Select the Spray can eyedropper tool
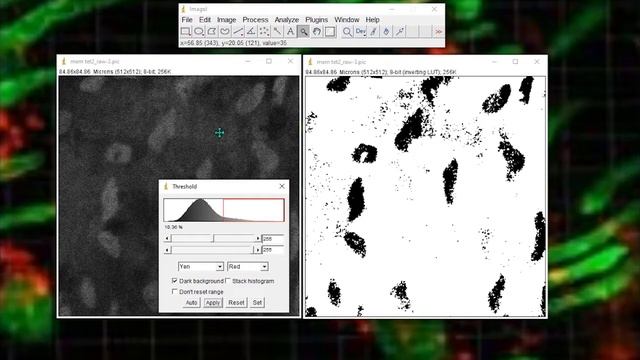The image size is (640, 360). 400,31
